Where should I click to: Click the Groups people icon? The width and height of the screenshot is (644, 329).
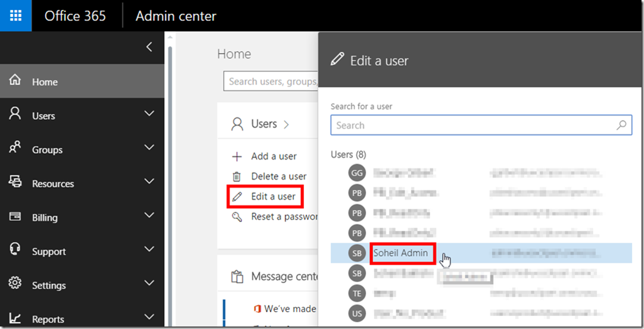tap(15, 147)
